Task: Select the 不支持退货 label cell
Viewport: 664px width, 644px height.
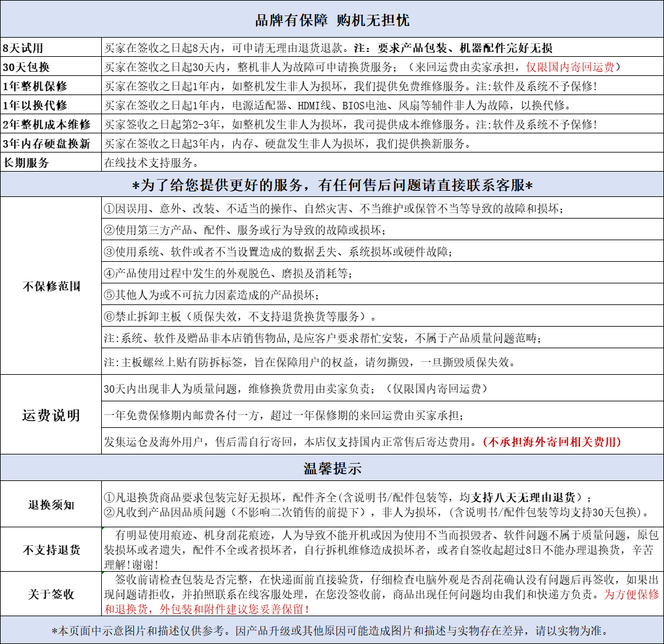Action: click(51, 550)
